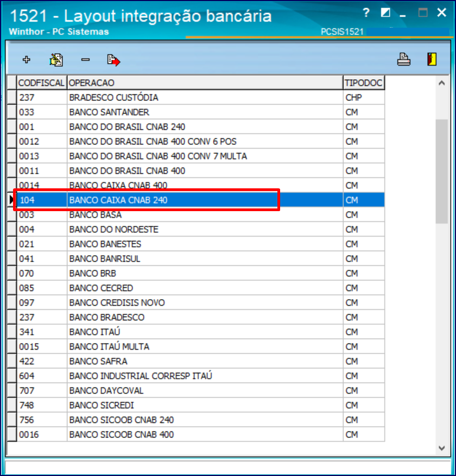The image size is (456, 476).
Task: Click row selector beside BANCO SICREDI
Action: (x=12, y=405)
